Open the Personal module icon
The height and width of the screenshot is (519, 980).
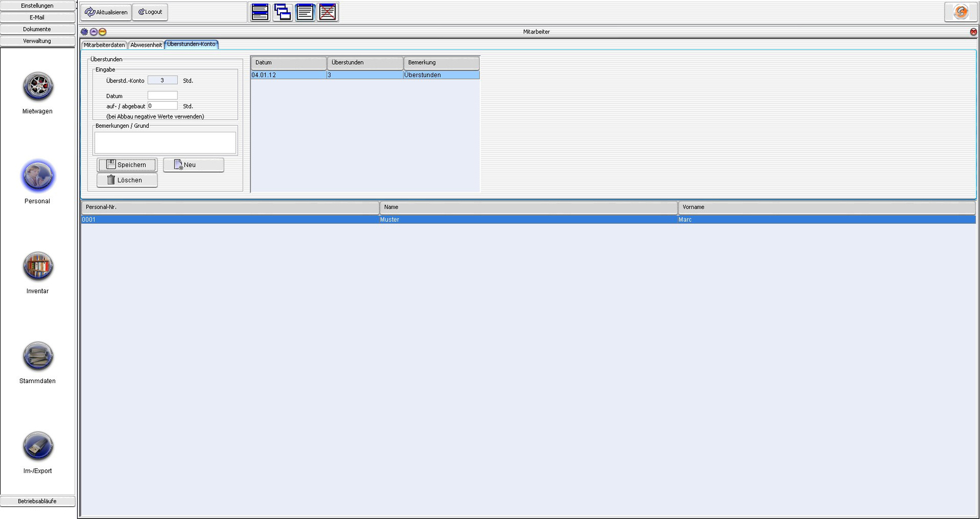pos(38,176)
